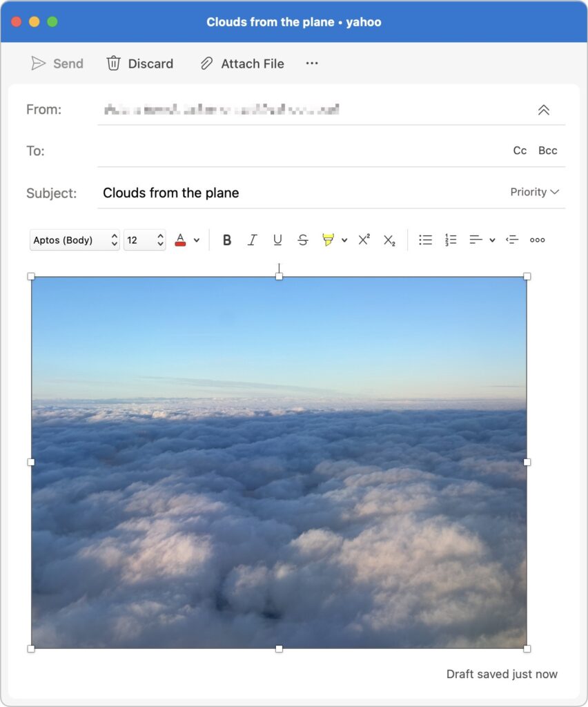Show the Cc field
Image resolution: width=588 pixels, height=707 pixels.
[520, 151]
